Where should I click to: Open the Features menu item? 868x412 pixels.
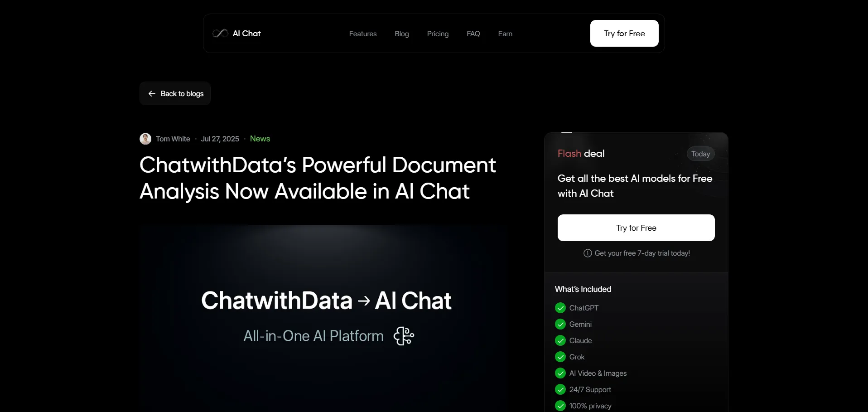(362, 34)
